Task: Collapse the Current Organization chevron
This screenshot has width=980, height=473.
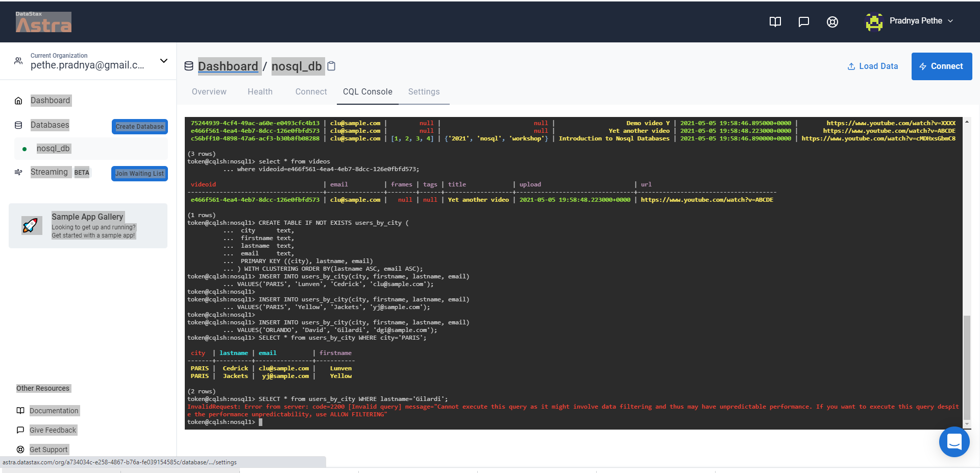Action: (164, 61)
